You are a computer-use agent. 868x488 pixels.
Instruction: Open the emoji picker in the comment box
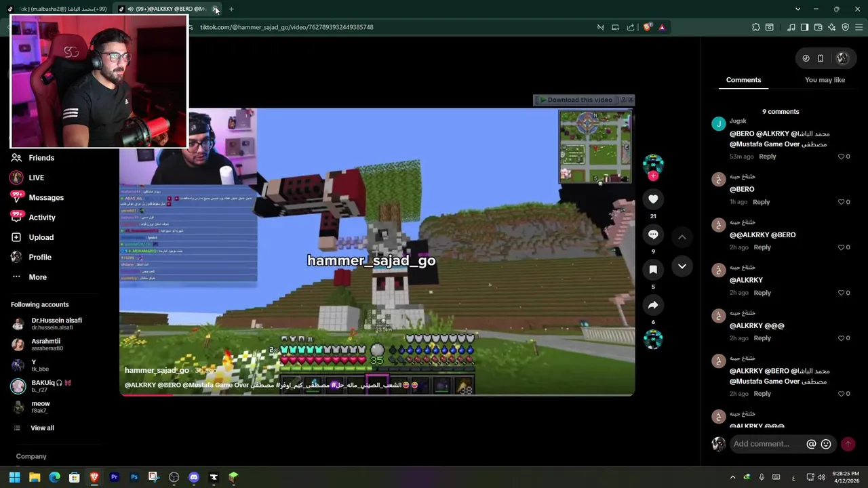point(826,444)
